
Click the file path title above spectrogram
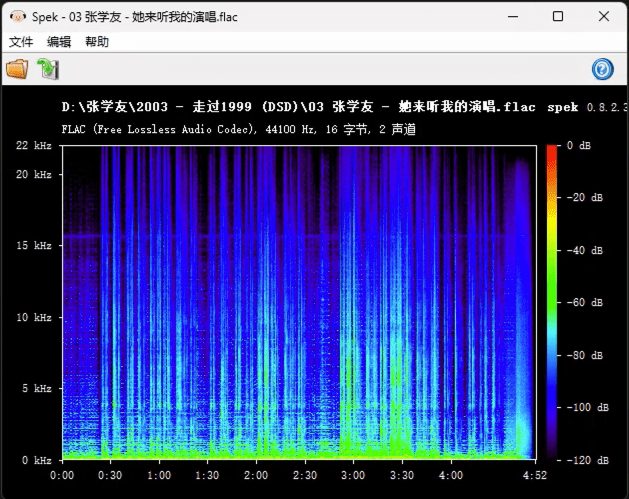point(298,107)
